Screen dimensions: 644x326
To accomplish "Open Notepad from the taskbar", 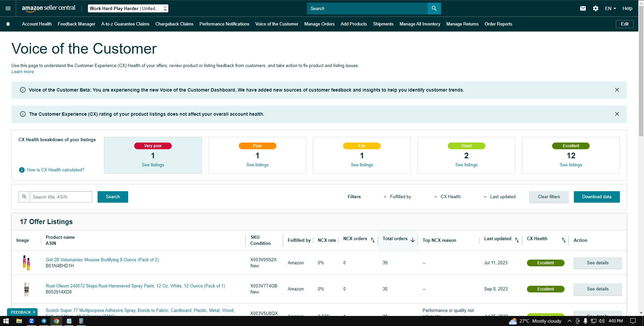I will tap(69, 321).
